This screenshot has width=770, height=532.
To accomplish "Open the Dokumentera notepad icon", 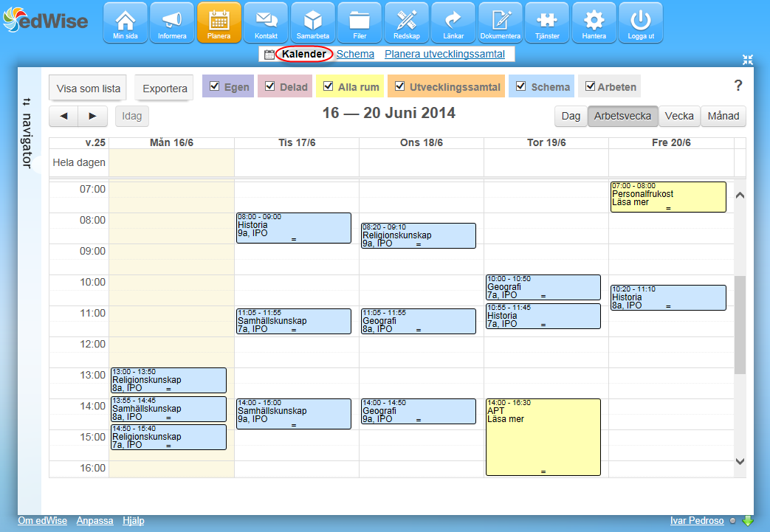I will [x=501, y=23].
